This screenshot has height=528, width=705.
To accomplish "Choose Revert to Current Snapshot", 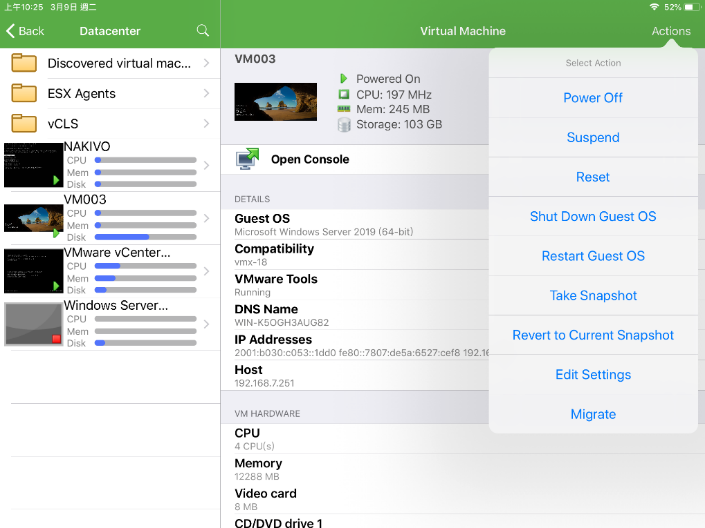I will (x=593, y=335).
